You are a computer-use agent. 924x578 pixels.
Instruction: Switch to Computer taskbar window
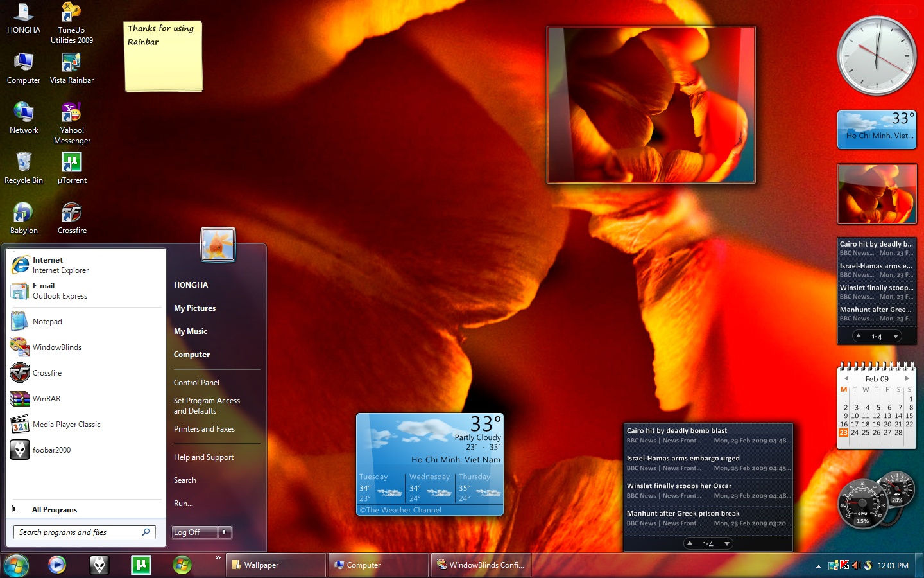(379, 565)
